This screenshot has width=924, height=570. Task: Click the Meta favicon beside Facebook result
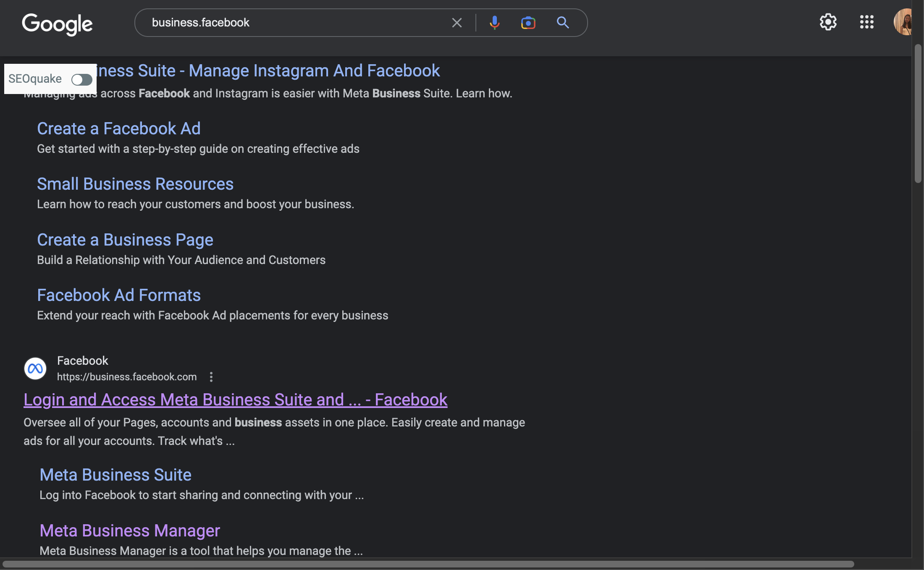35,369
